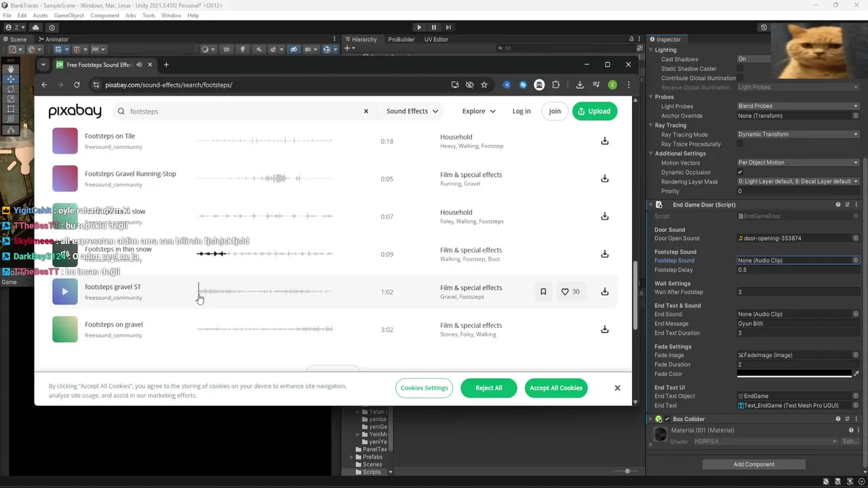Open the Explore dropdown menu
Viewport: 868px width, 488px height.
(x=479, y=111)
